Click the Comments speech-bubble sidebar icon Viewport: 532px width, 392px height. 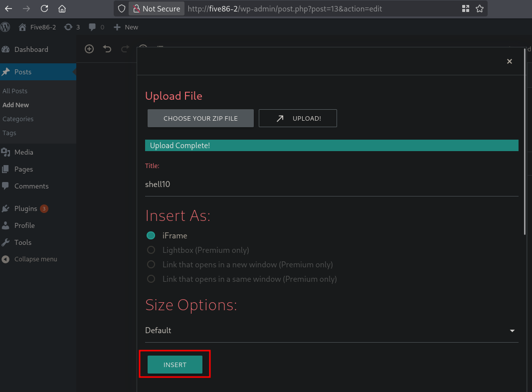click(x=5, y=186)
